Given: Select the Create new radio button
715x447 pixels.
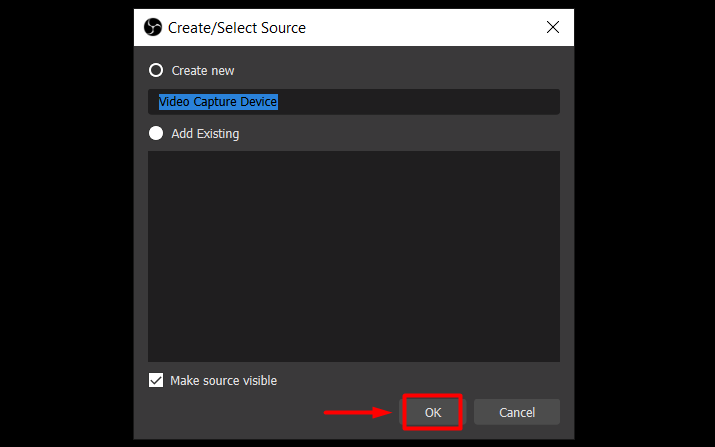Looking at the screenshot, I should (x=156, y=70).
